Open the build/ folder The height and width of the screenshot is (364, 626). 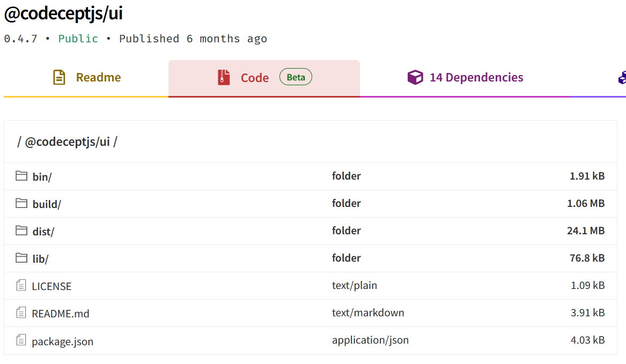click(x=47, y=204)
